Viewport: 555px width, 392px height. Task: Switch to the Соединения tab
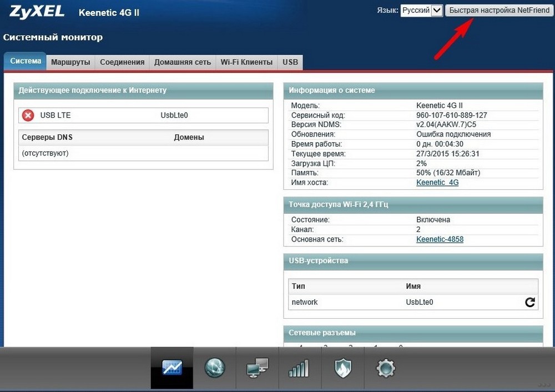click(x=122, y=62)
